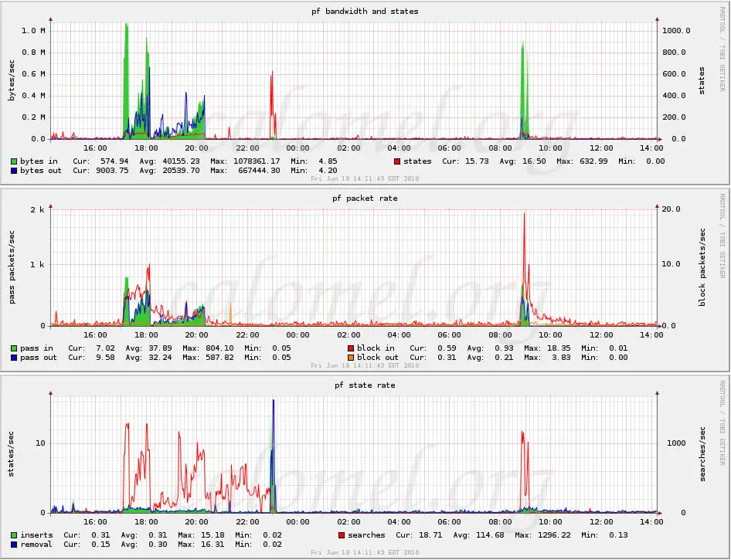Click the searches Cur value 18.71
The width and height of the screenshot is (731, 560).
(430, 535)
